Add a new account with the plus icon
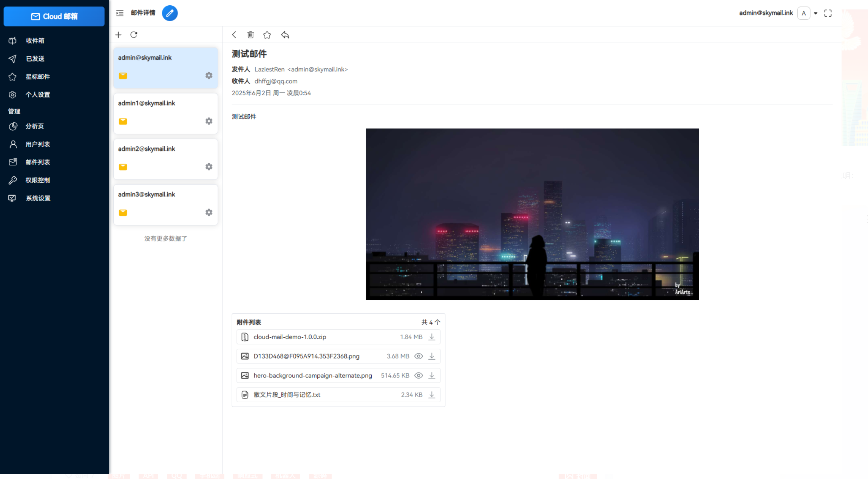This screenshot has height=479, width=868. pos(118,35)
